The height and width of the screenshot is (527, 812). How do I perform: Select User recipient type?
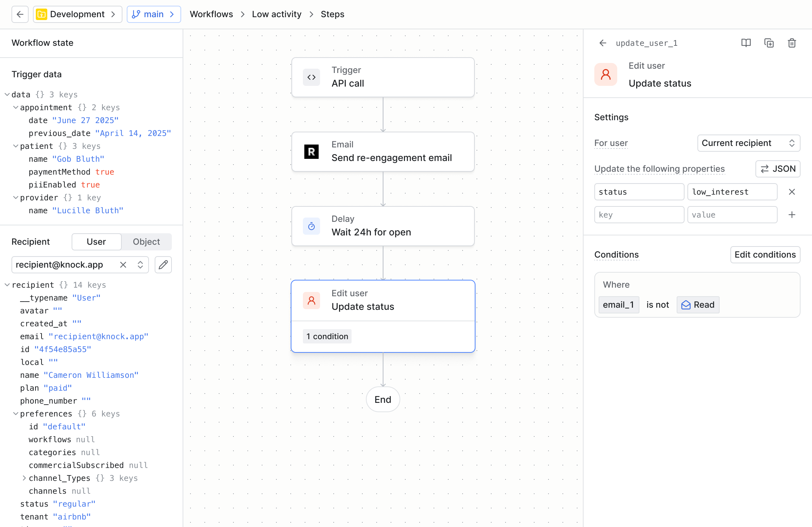(96, 242)
